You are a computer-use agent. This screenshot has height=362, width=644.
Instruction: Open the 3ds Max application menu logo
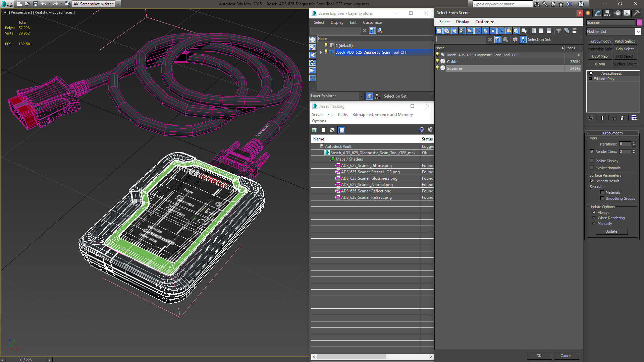(7, 4)
